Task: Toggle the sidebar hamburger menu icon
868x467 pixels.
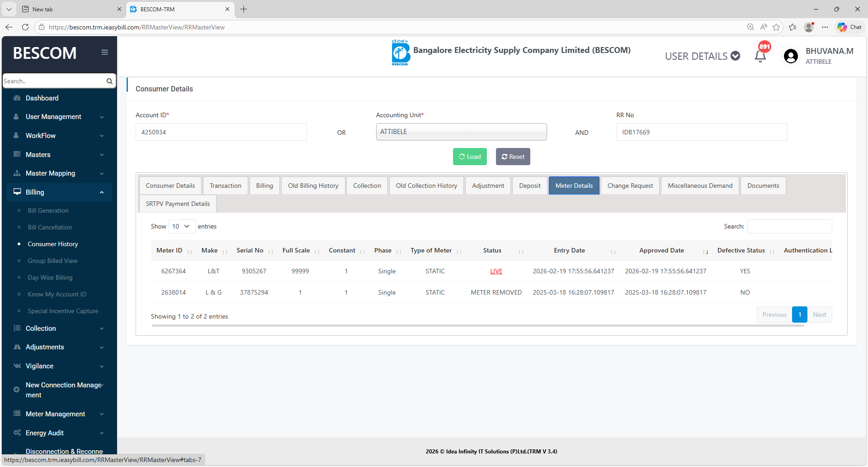Action: coord(104,52)
